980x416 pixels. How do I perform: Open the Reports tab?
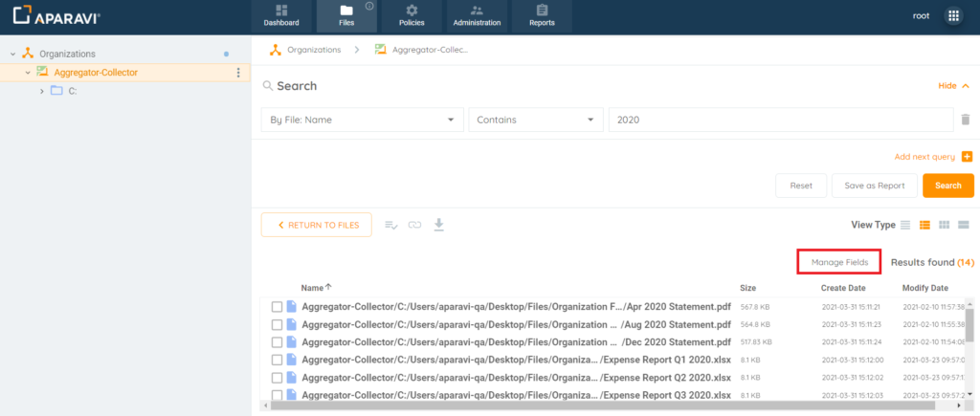point(542,16)
